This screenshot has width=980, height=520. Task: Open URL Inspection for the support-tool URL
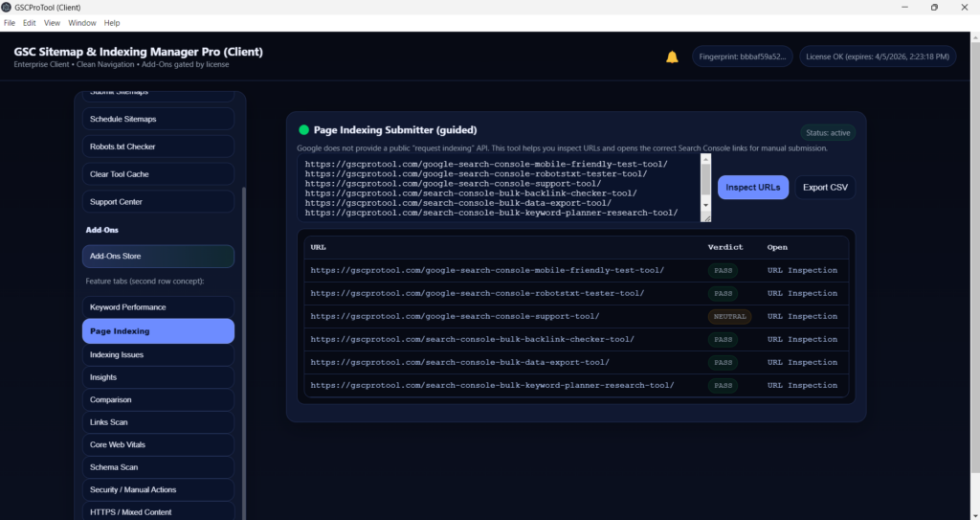coord(802,317)
